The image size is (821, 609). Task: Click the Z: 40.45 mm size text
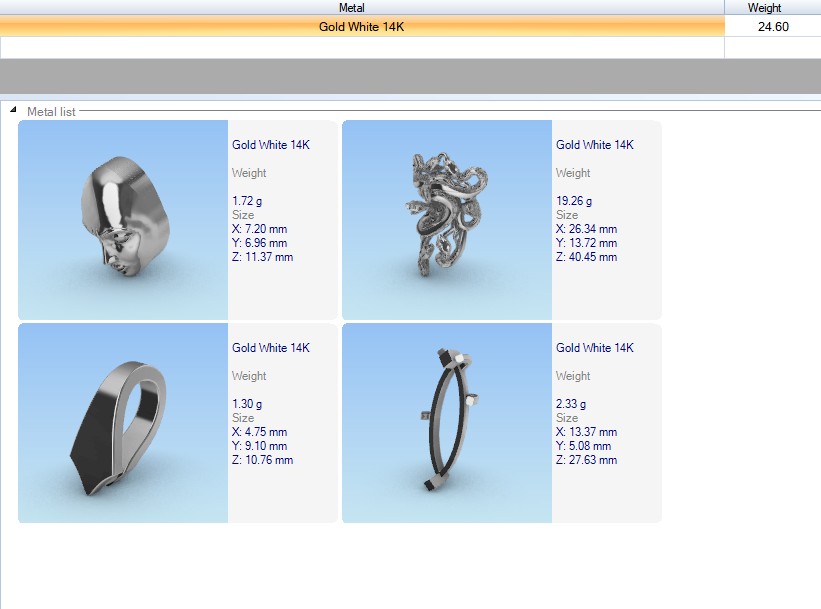[x=586, y=257]
